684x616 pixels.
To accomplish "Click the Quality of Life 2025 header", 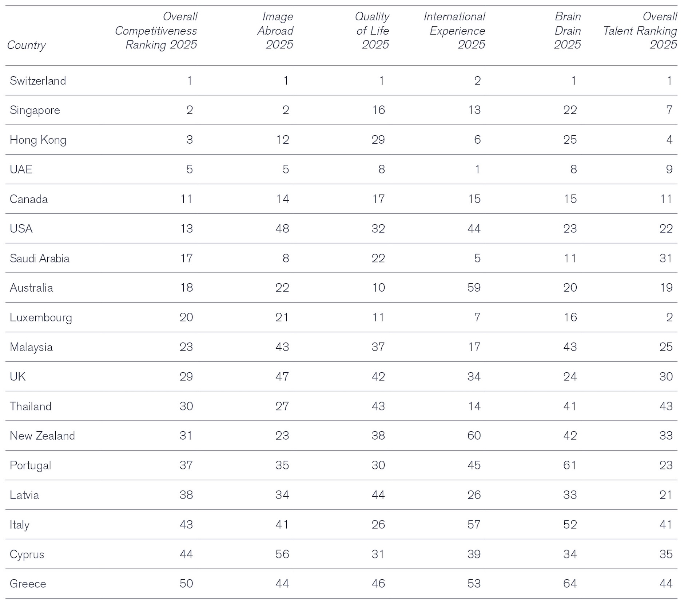I will (372, 31).
